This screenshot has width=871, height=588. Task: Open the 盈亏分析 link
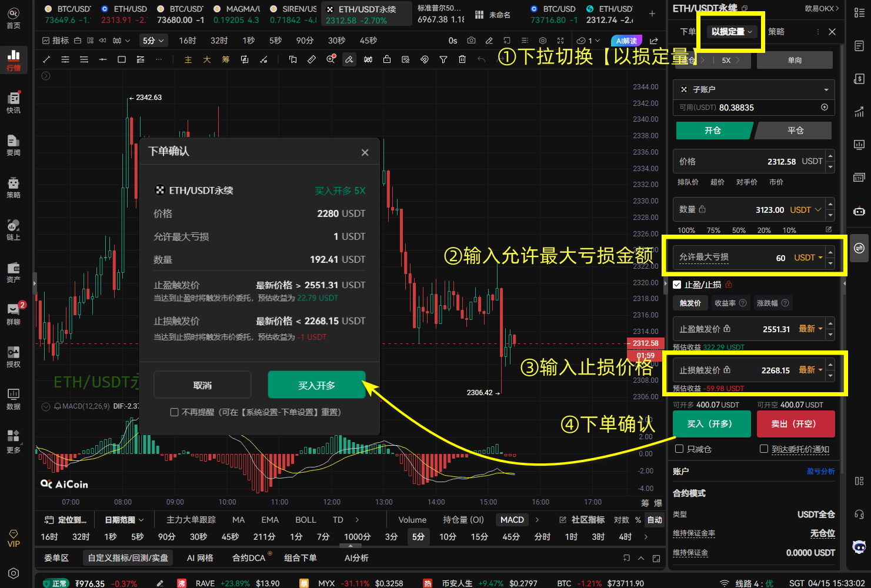821,471
